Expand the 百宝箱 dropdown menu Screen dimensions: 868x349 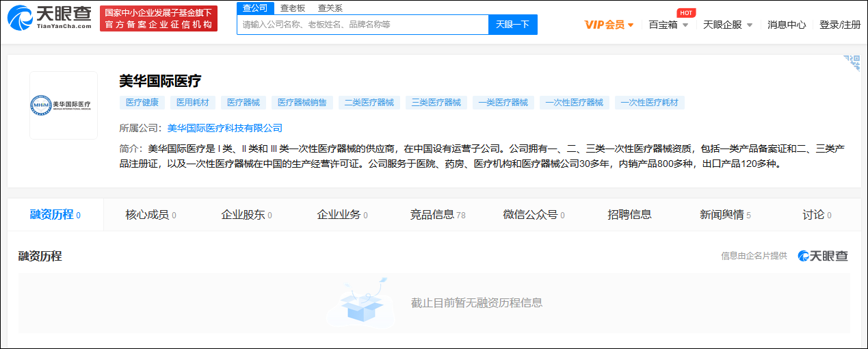(668, 25)
